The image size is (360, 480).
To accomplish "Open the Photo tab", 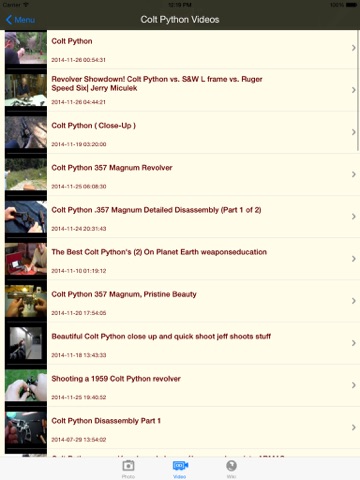I will [128, 469].
